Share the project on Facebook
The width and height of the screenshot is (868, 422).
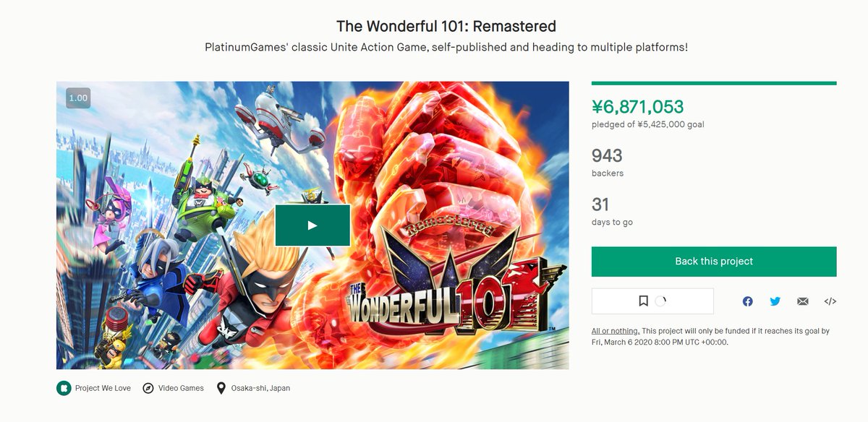coord(747,301)
